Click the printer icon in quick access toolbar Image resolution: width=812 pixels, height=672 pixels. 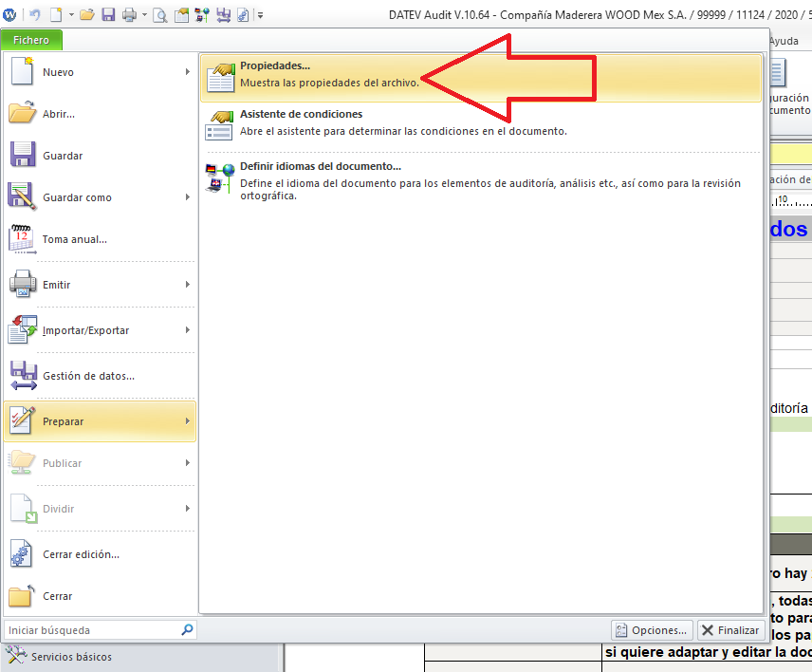tap(129, 15)
